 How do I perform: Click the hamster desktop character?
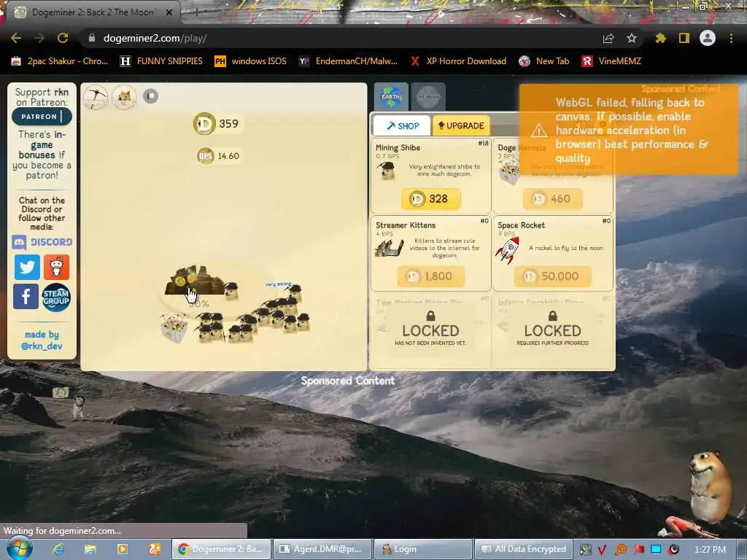click(710, 486)
